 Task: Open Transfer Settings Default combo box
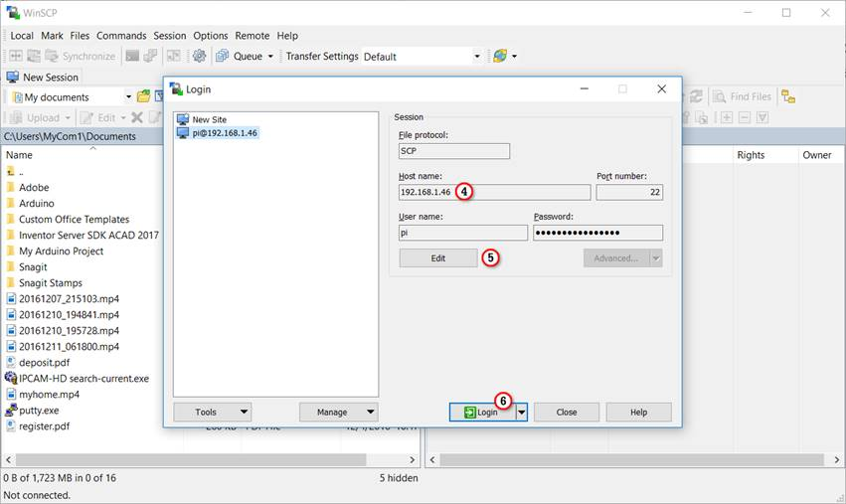tap(422, 56)
